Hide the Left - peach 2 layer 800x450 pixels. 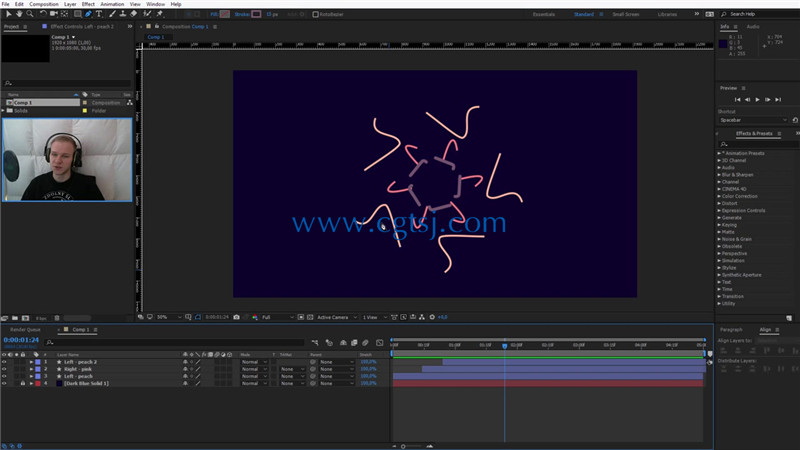click(x=4, y=362)
